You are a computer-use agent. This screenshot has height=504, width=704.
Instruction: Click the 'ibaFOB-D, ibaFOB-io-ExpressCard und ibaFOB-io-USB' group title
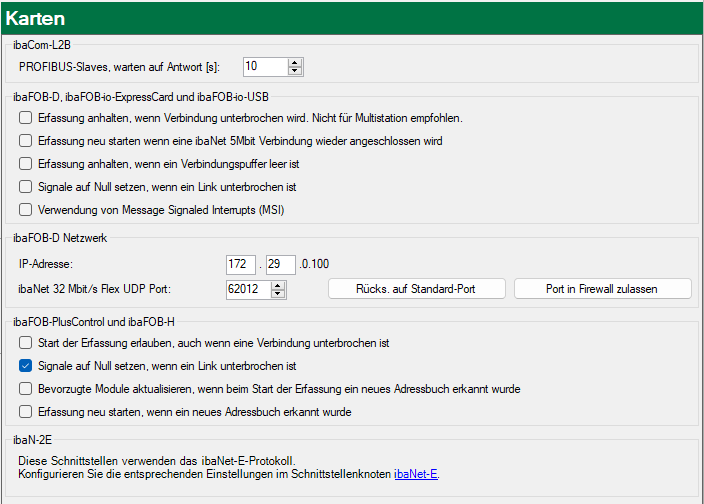(141, 97)
